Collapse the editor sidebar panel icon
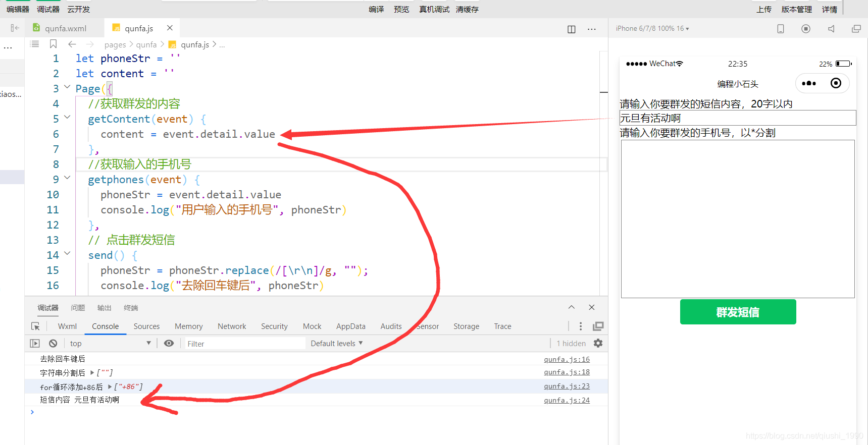 [x=15, y=28]
